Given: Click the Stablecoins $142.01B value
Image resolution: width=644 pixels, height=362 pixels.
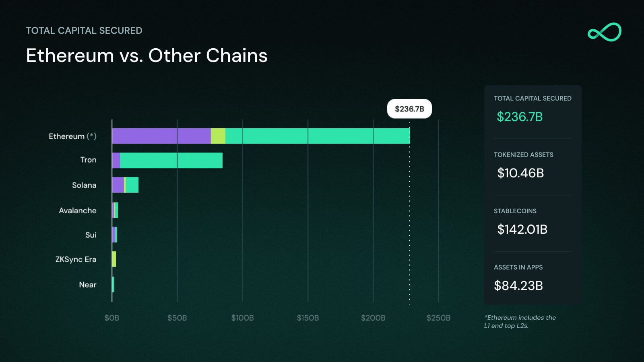Looking at the screenshot, I should [x=522, y=229].
